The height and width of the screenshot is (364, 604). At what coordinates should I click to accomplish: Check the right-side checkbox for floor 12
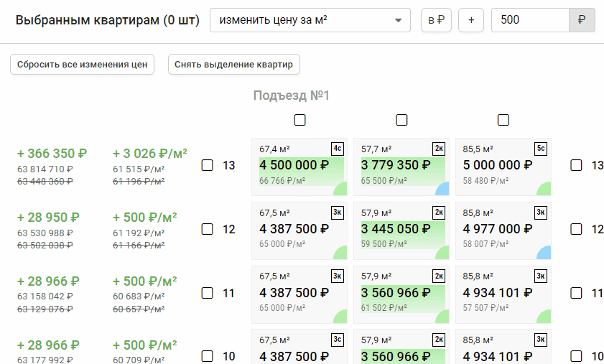coord(576,230)
